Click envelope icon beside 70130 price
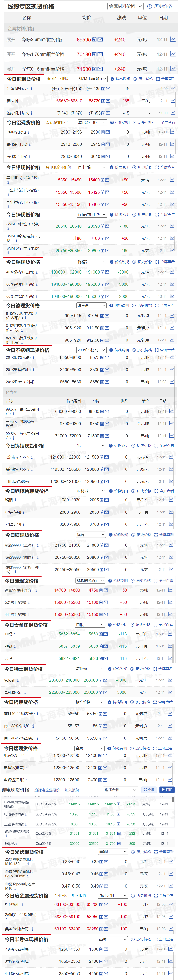The image size is (179, 980). (x=100, y=54)
